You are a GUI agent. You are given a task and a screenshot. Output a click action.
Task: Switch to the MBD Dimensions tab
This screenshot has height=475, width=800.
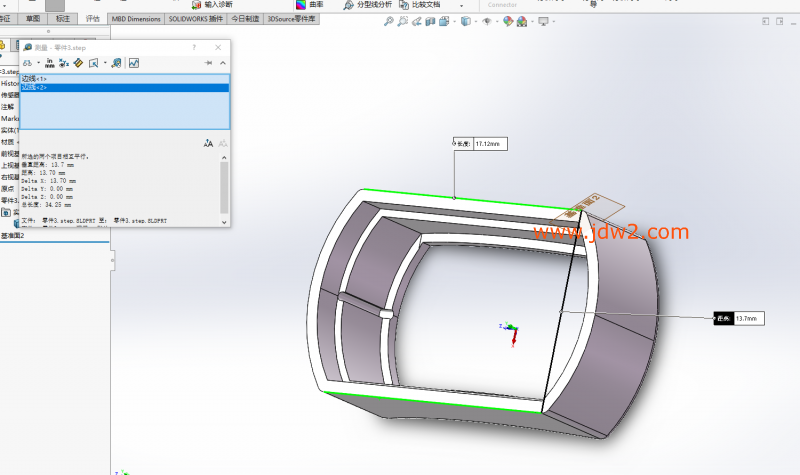click(136, 19)
